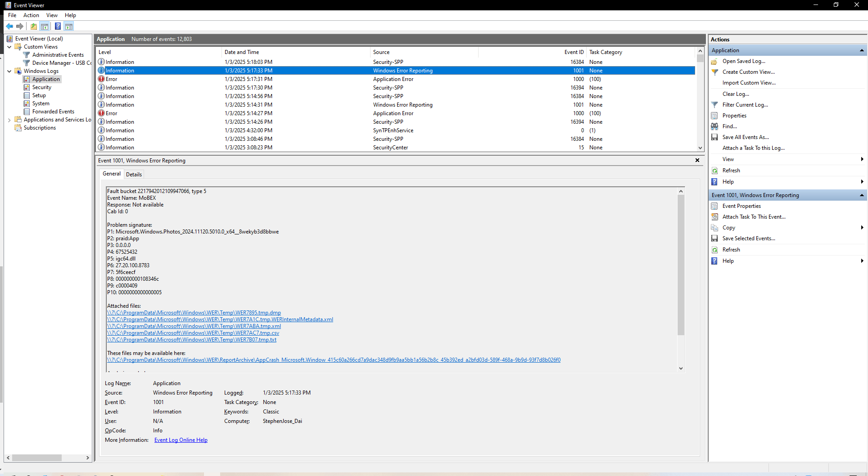Image resolution: width=868 pixels, height=476 pixels.
Task: Open the View menu
Action: (x=52, y=15)
